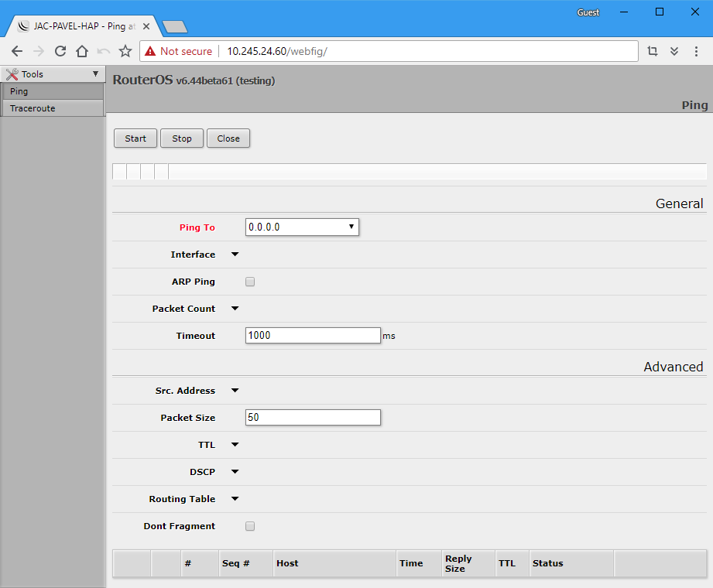Screen dimensions: 713x588
Task: Click the Time column header
Action: pos(418,563)
